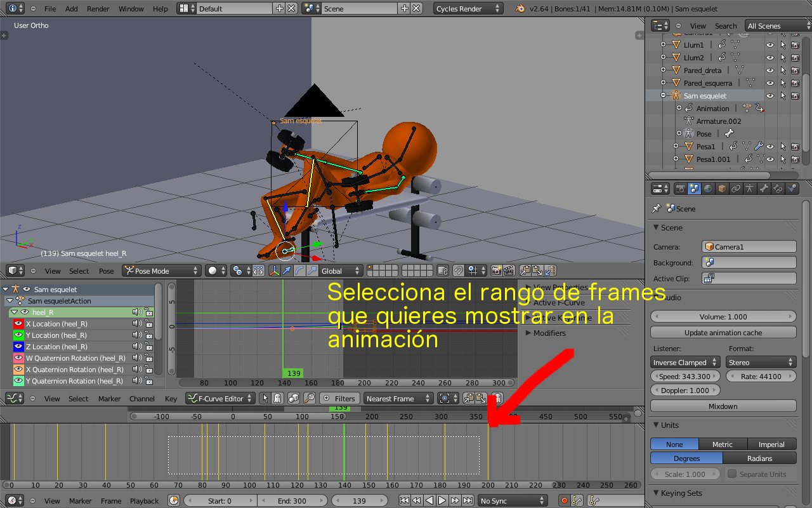The height and width of the screenshot is (508, 812).
Task: Click the paste pose icon in the 3D header
Action: click(x=537, y=271)
